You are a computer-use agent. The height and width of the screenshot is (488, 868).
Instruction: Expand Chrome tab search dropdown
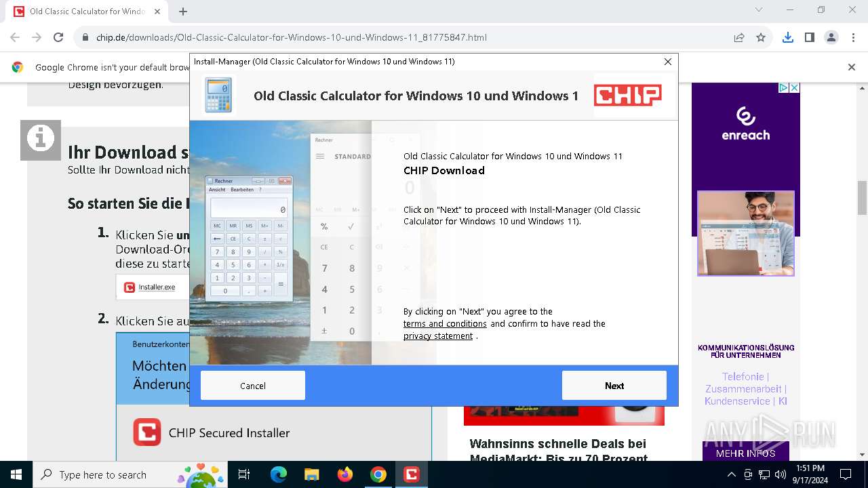click(x=759, y=10)
